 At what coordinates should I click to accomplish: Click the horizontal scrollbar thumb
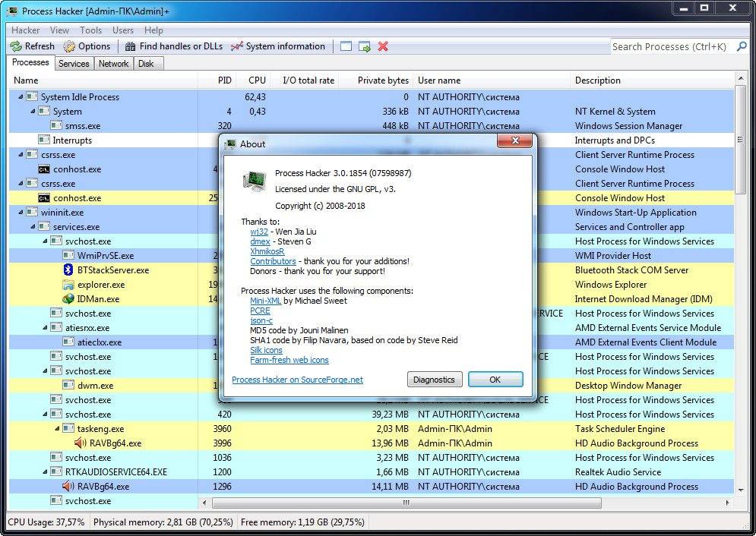[x=406, y=503]
